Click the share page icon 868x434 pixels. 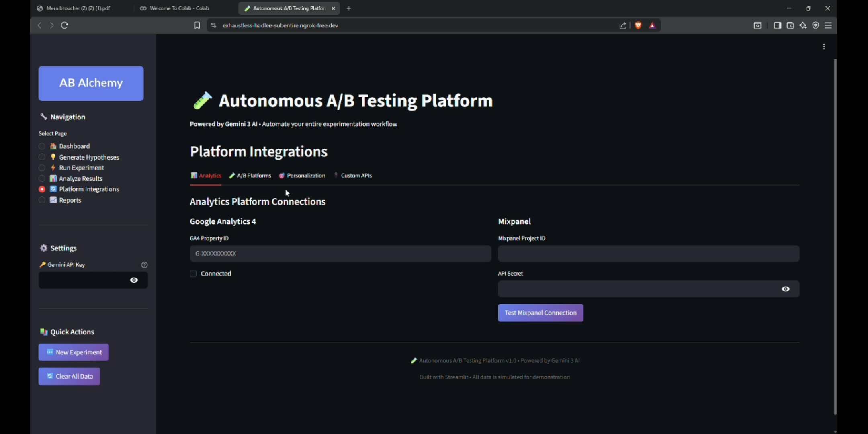(x=622, y=25)
